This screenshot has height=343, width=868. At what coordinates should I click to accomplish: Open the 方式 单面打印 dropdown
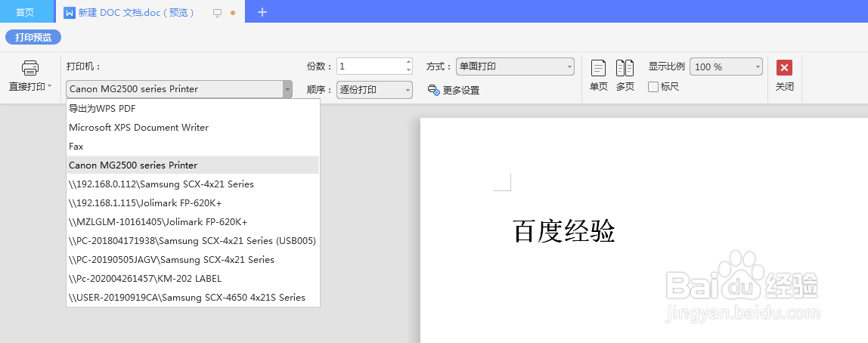515,66
